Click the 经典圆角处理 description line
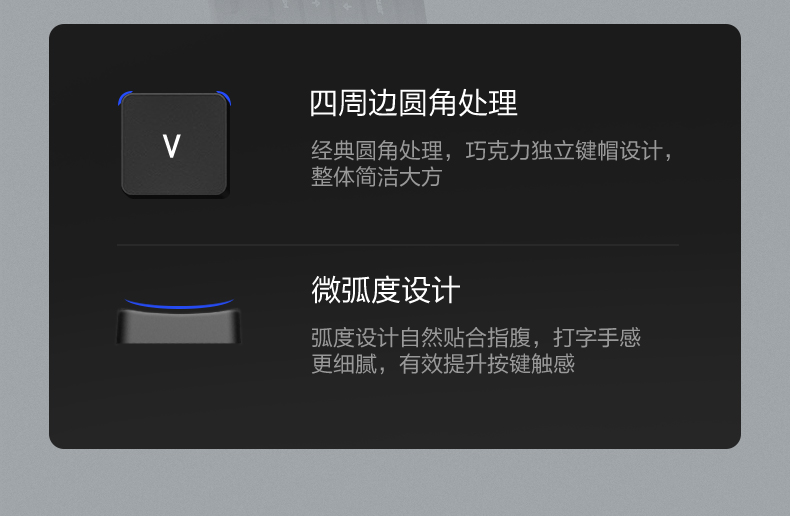Screen dimensions: 790x516 [492, 151]
